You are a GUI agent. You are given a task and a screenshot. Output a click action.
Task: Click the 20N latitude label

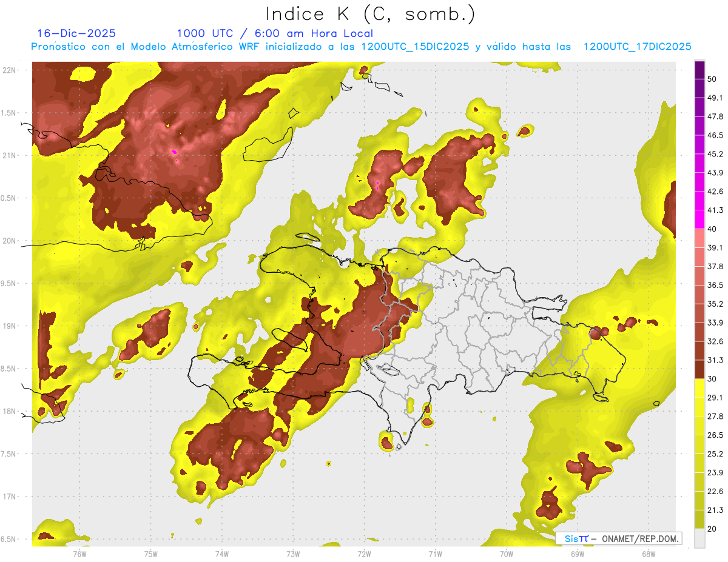pyautogui.click(x=9, y=241)
